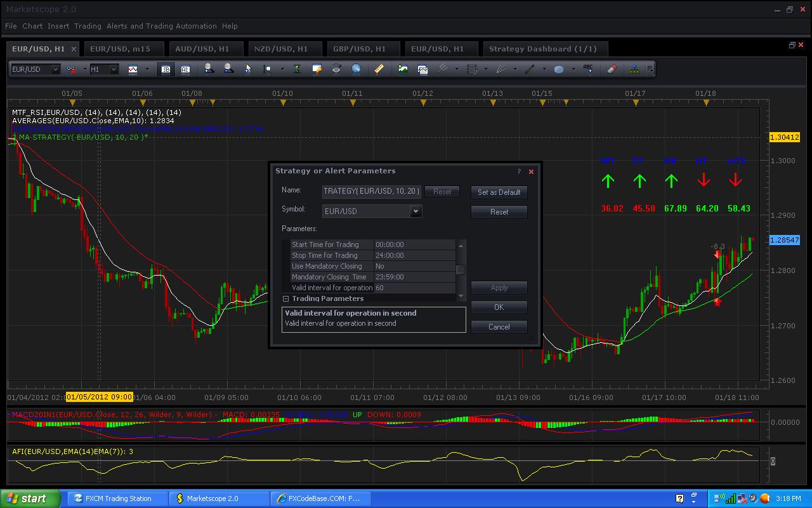Screen dimensions: 812x508
Task: Toggle the bid price mode button
Action: (x=166, y=69)
